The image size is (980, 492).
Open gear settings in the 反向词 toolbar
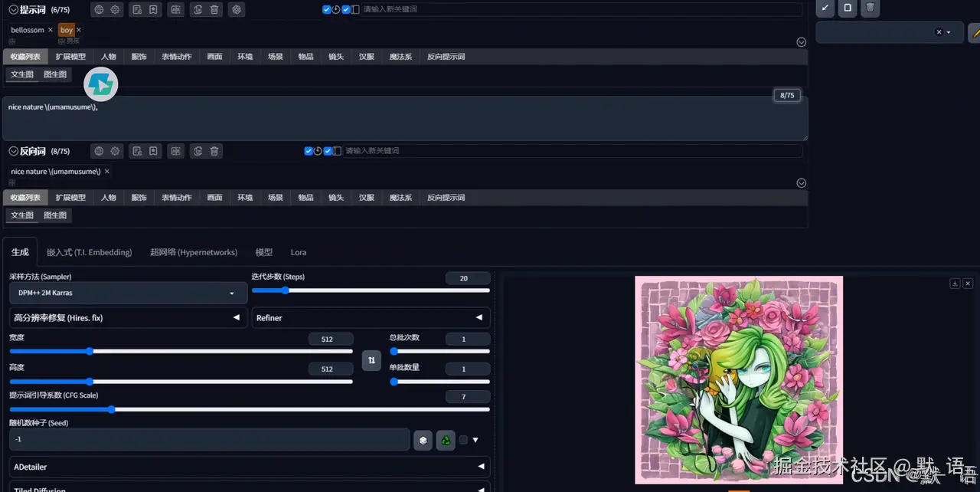coord(116,151)
